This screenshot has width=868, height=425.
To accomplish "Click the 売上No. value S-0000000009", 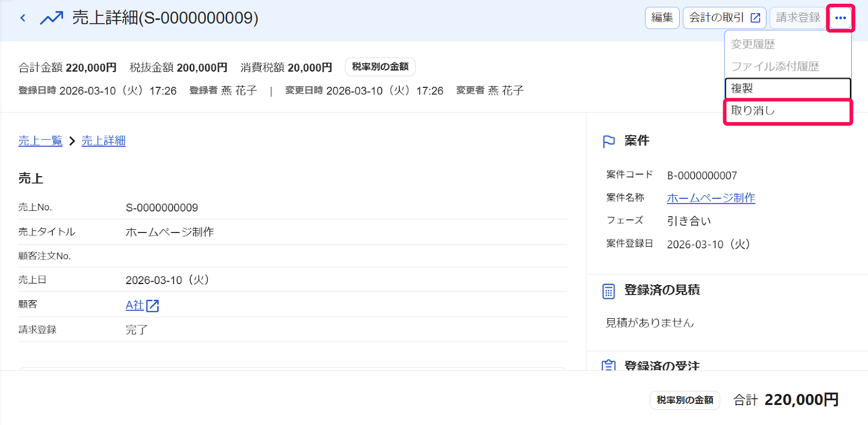I will (x=162, y=208).
